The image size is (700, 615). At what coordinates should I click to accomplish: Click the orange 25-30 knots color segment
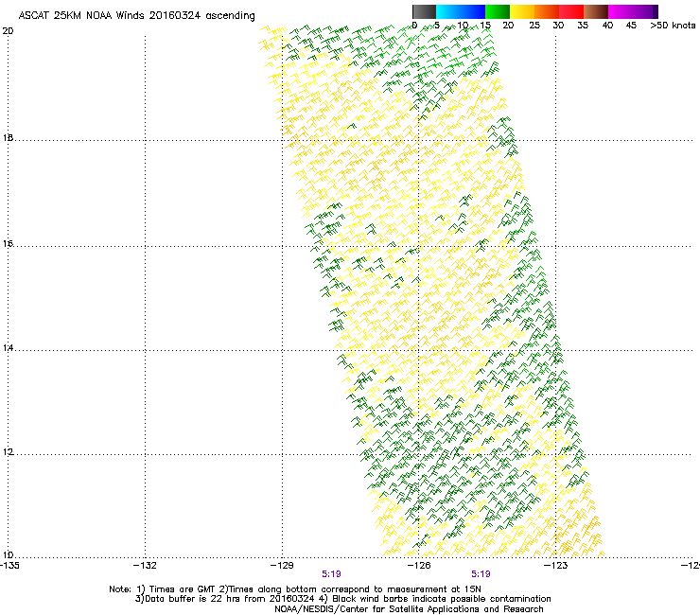point(547,11)
